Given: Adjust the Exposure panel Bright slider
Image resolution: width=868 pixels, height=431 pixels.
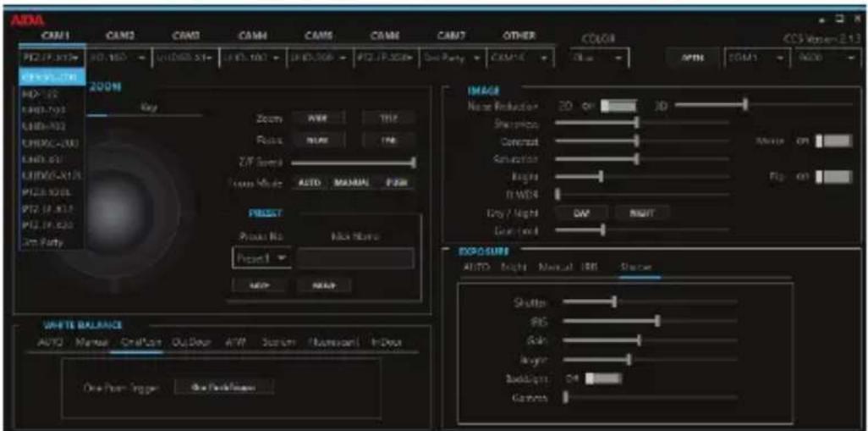Looking at the screenshot, I should tap(650, 360).
